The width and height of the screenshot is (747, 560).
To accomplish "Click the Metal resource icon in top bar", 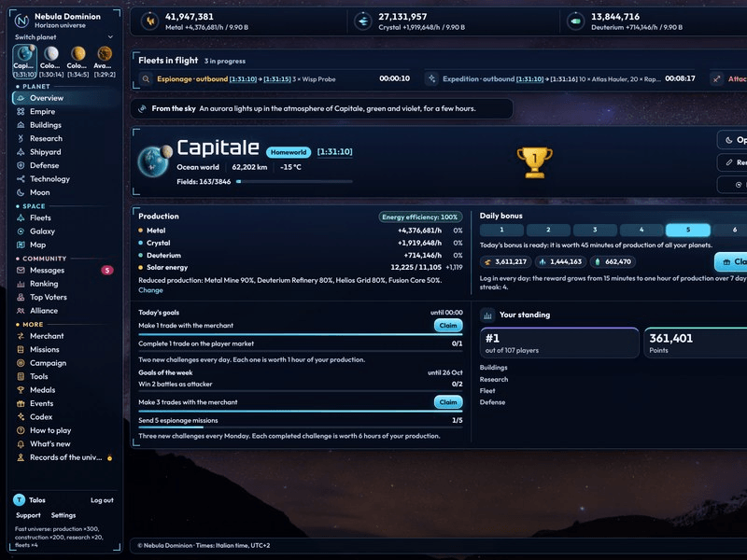I will pyautogui.click(x=149, y=21).
